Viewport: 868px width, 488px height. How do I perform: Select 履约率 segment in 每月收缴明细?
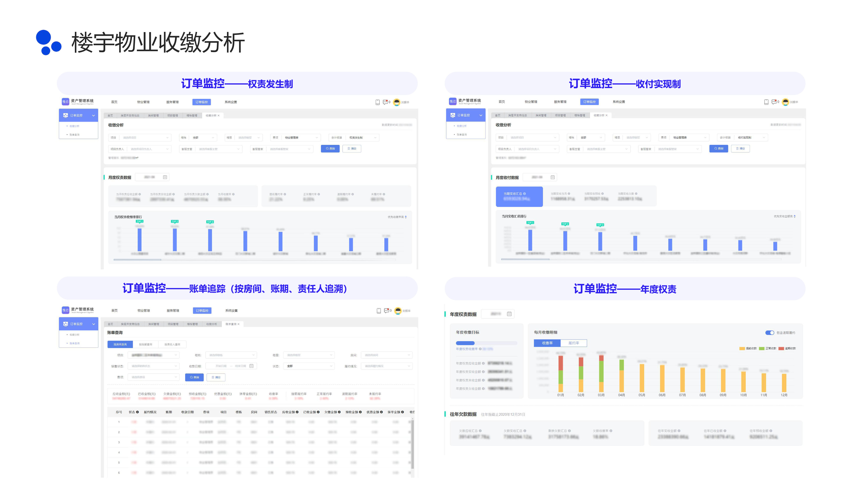click(574, 343)
